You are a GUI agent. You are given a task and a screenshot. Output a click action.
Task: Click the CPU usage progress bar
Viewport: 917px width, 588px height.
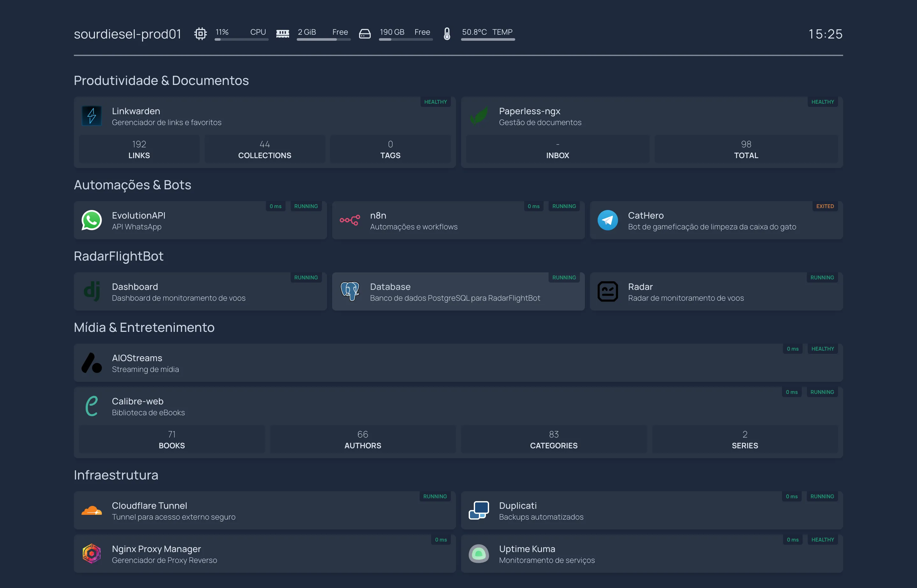(x=241, y=39)
